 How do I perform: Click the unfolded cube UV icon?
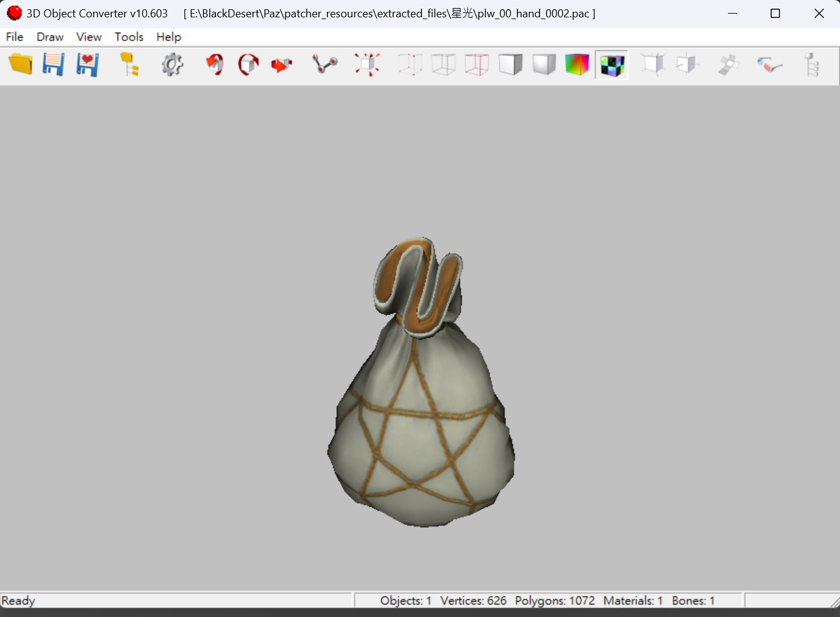pyautogui.click(x=729, y=64)
